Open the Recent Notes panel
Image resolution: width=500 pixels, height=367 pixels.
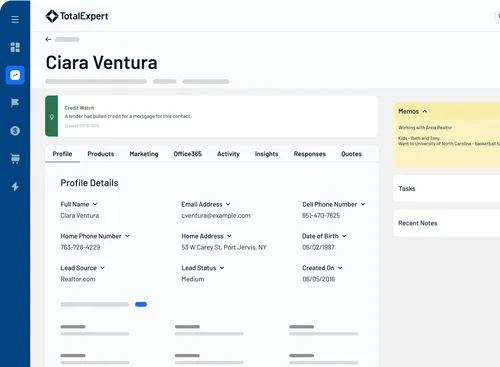(x=447, y=223)
